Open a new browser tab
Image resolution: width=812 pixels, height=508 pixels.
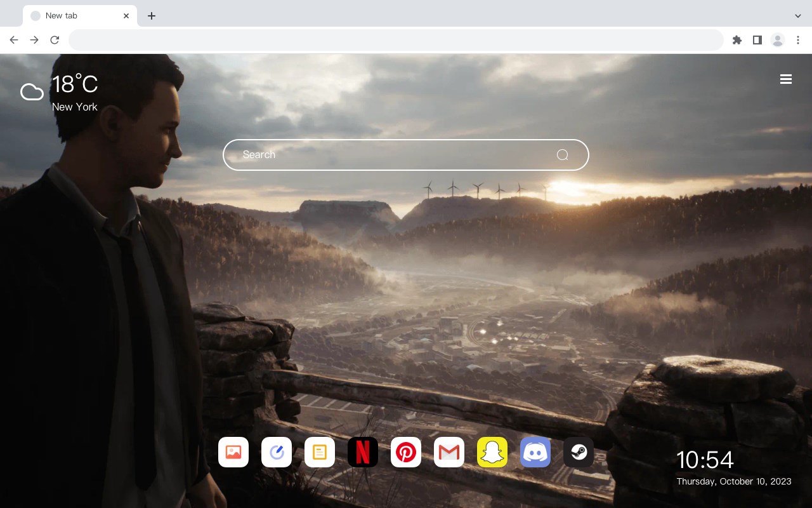point(151,16)
